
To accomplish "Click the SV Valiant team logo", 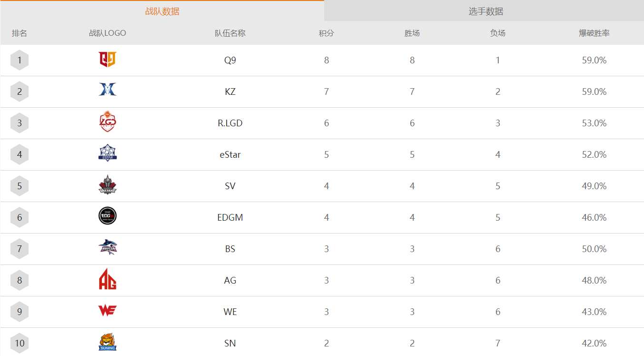I will (x=108, y=185).
